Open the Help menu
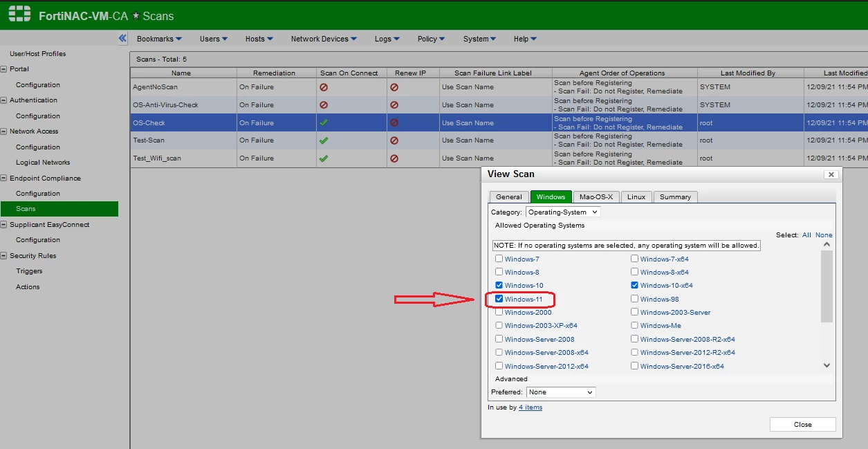The height and width of the screenshot is (449, 868). coord(526,39)
